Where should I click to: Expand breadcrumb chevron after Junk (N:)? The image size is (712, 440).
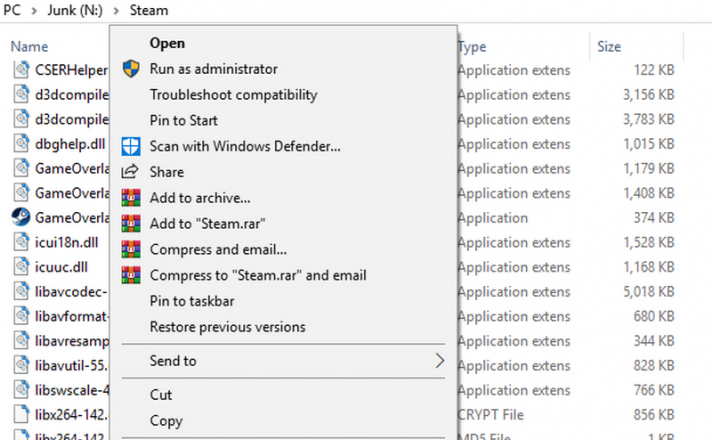(x=116, y=10)
